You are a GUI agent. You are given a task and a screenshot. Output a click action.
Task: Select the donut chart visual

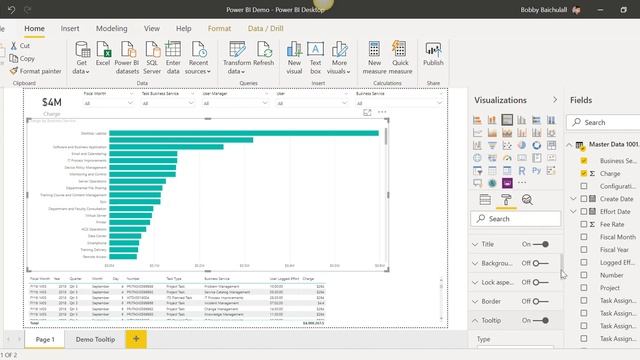(x=536, y=145)
